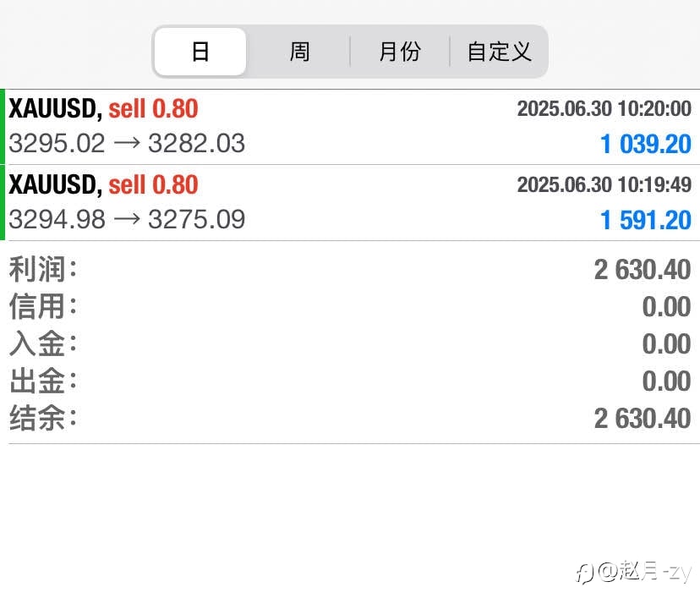Click the 结余 (Balance) summary row
Image resolution: width=700 pixels, height=609 pixels.
point(350,418)
